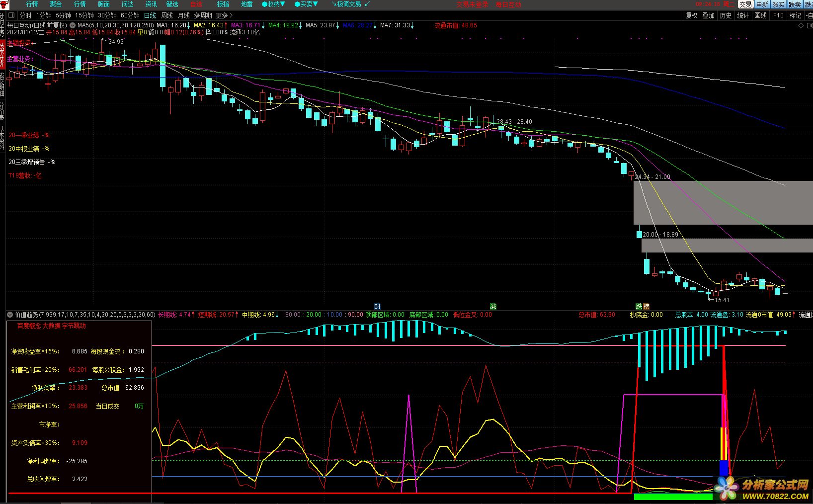Click the 标记 mark button
This screenshot has width=813, height=504.
pyautogui.click(x=795, y=15)
